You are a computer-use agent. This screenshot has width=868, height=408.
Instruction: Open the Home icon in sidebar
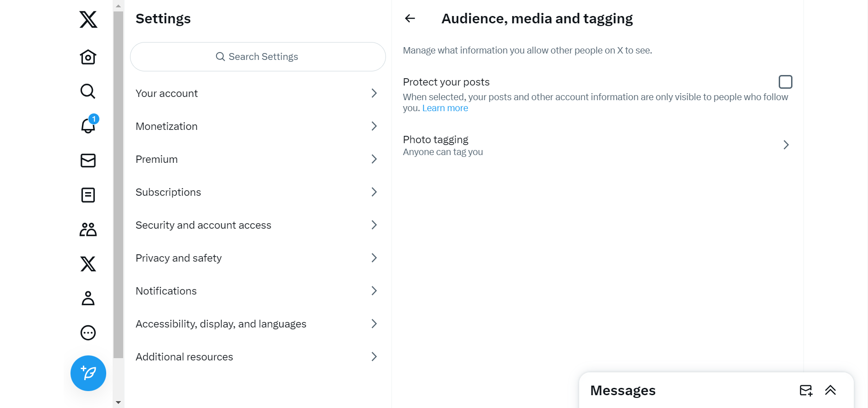coord(88,57)
